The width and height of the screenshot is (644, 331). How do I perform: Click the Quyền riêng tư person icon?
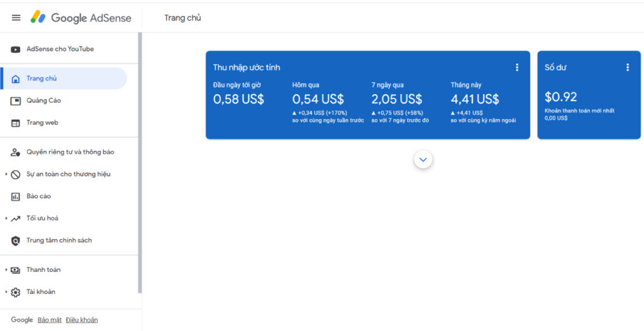coord(16,153)
